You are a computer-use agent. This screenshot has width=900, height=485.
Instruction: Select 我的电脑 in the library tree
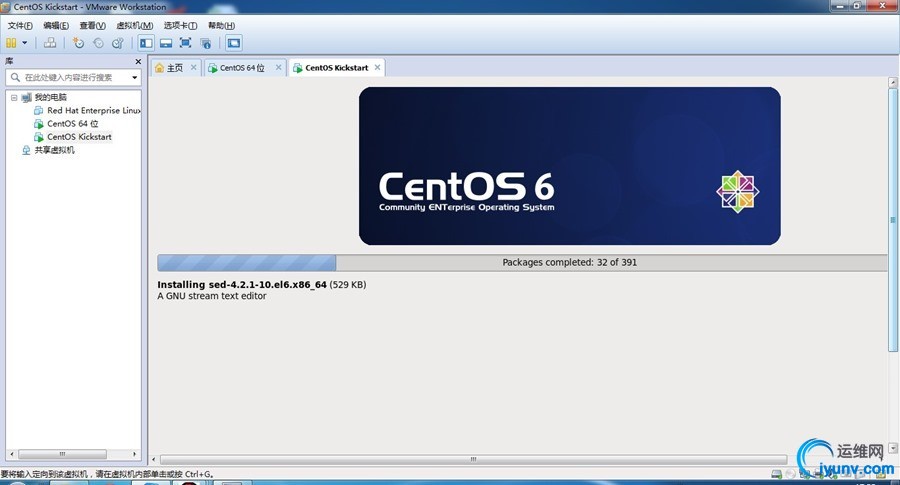point(51,97)
